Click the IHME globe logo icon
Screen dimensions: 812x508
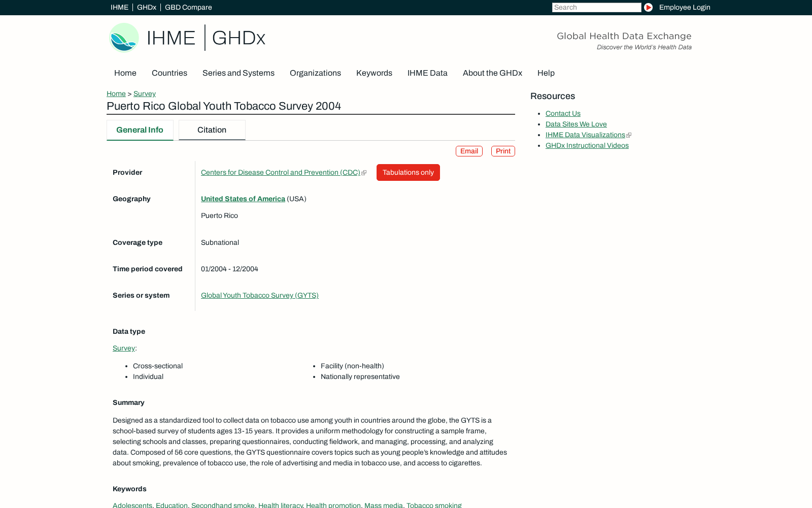[124, 38]
